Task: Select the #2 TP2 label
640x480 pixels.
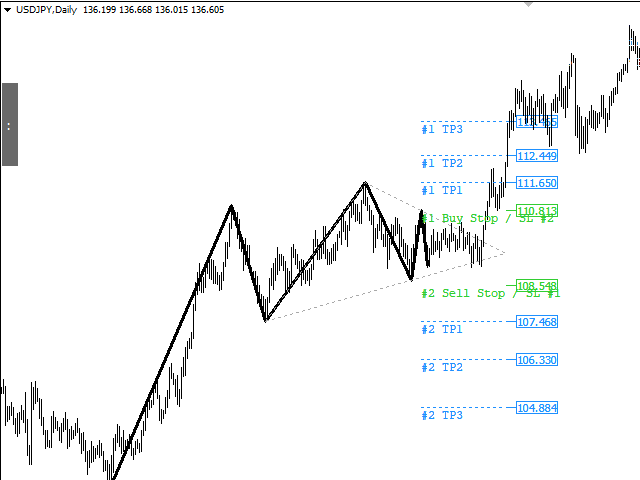Action: (442, 367)
